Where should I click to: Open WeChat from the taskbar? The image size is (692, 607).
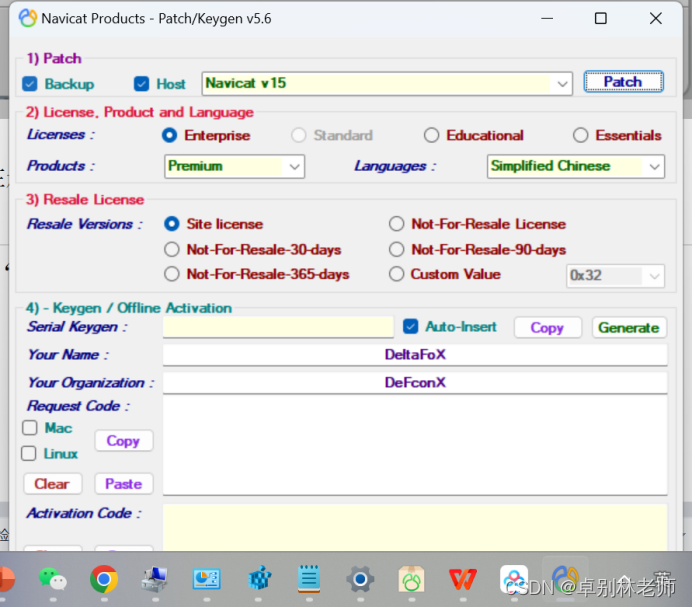pos(53,579)
